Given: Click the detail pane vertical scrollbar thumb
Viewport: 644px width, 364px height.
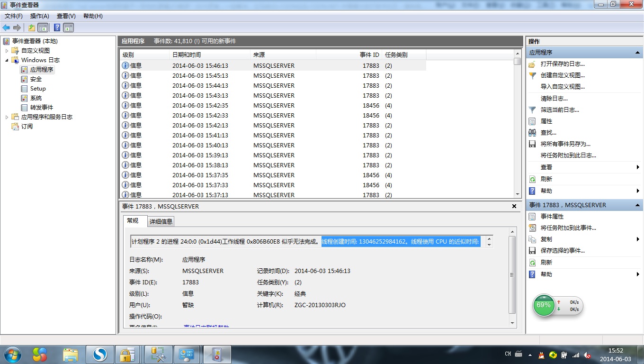Looking at the screenshot, I should (512, 275).
